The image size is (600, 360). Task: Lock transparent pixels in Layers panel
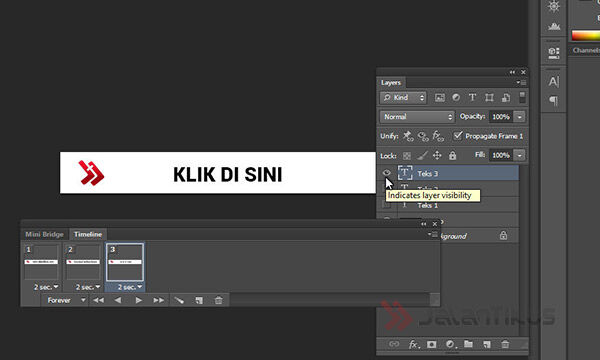[407, 156]
